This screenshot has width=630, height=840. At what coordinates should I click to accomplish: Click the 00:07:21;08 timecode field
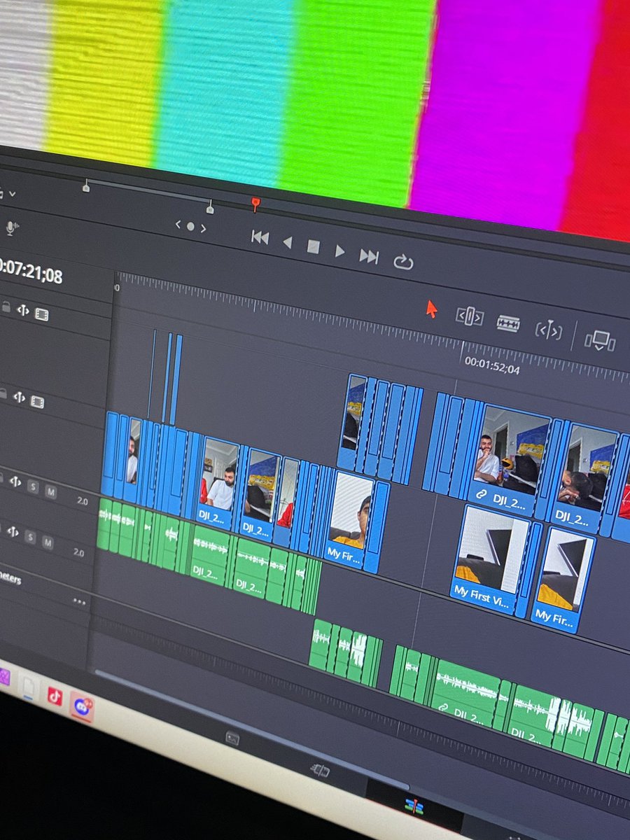tap(31, 271)
